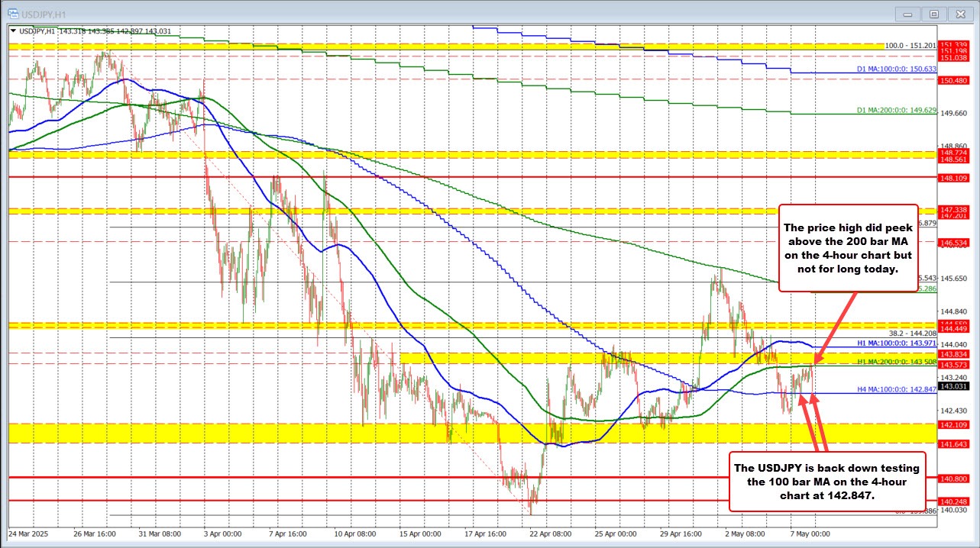This screenshot has width=980, height=548.
Task: Click the USDJPY testing 100 bar MA note
Action: coord(826,482)
